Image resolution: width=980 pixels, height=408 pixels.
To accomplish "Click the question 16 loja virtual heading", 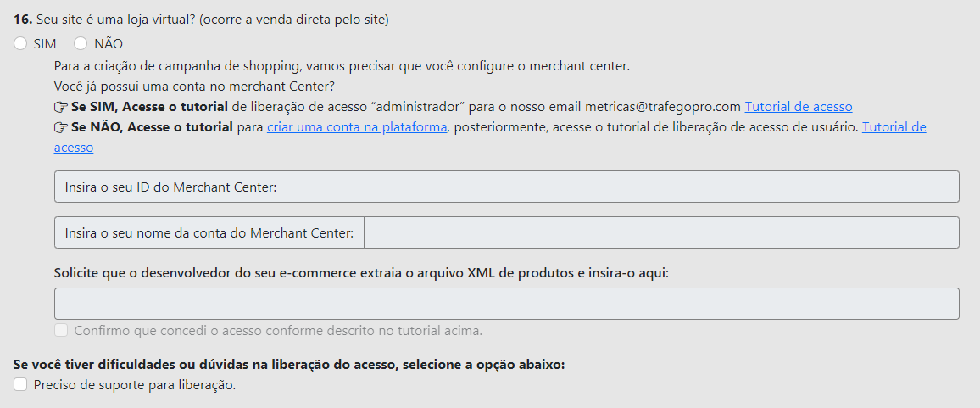I will point(201,20).
